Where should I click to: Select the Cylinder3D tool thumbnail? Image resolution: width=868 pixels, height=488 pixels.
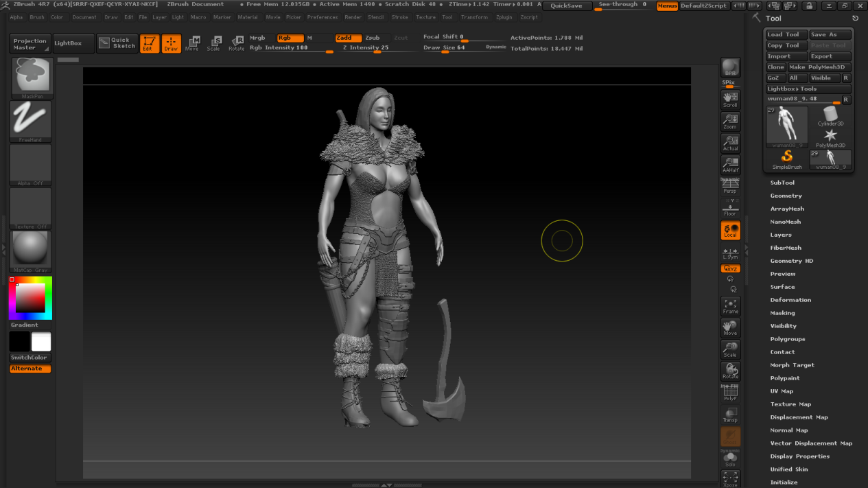pyautogui.click(x=830, y=116)
